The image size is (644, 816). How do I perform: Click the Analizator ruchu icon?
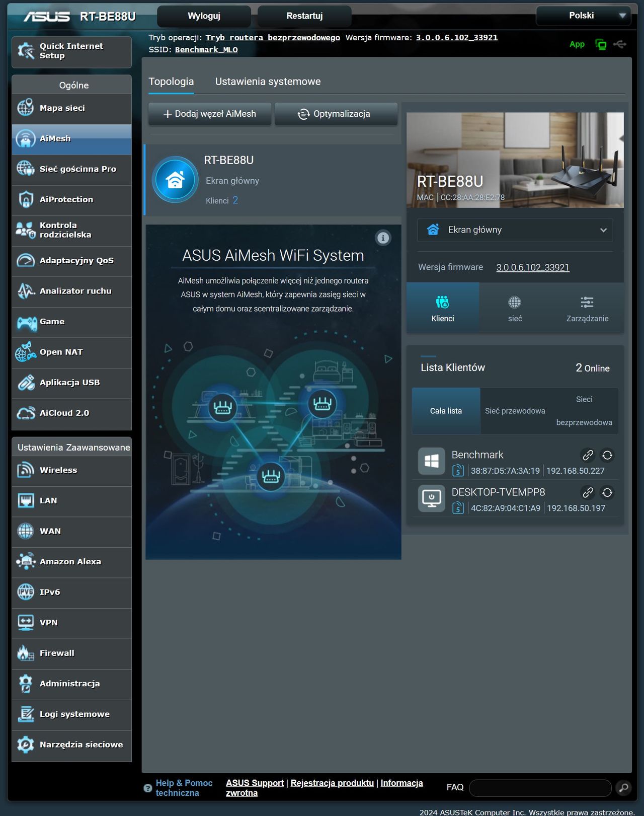click(x=26, y=291)
